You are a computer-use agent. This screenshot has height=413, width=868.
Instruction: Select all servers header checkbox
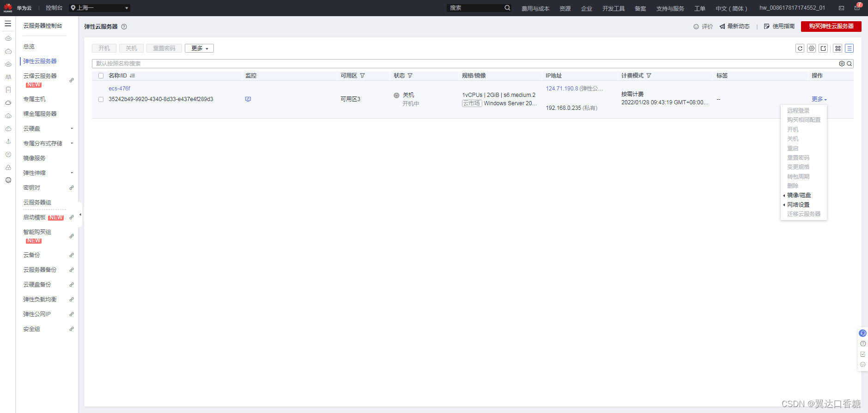[101, 76]
